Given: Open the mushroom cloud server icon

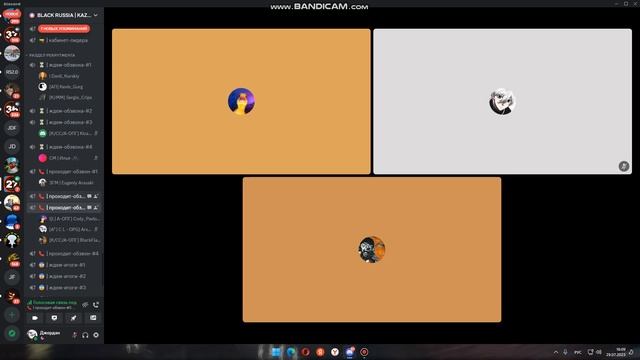Looking at the screenshot, I should 12,240.
